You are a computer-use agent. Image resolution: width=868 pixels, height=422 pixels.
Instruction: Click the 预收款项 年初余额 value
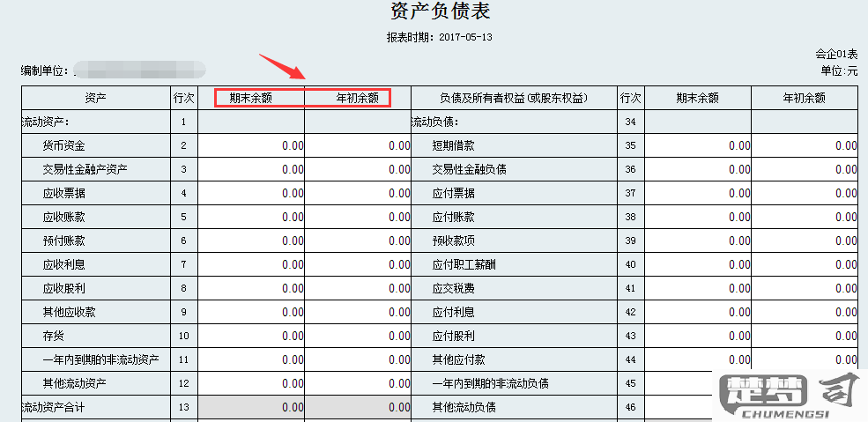click(x=805, y=241)
